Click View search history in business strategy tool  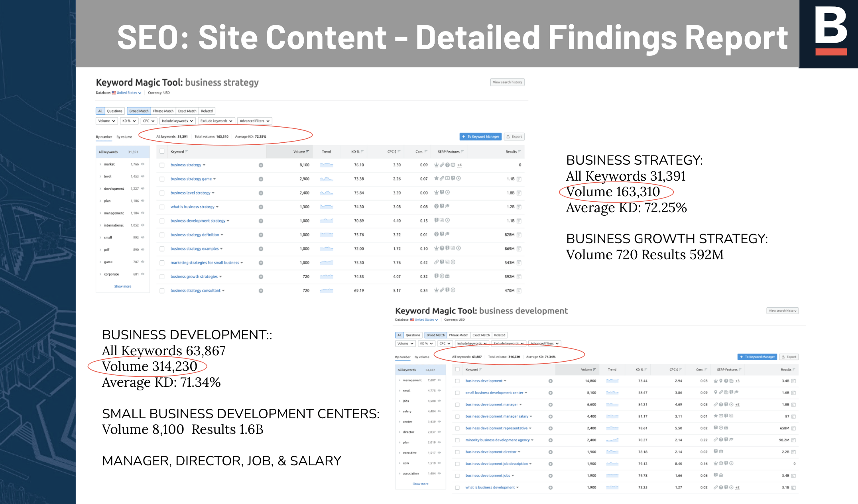[x=507, y=83]
